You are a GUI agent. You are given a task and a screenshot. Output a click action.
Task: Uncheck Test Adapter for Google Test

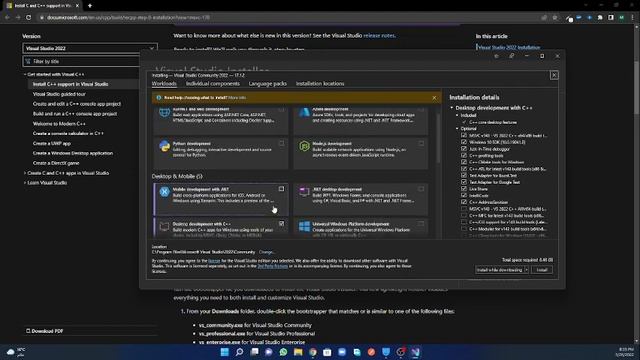point(464,182)
